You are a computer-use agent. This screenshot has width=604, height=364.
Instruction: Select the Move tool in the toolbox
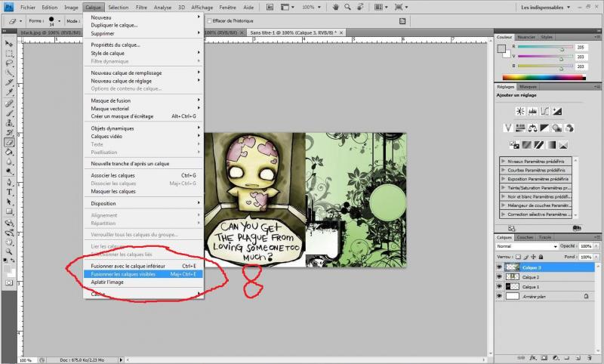9,44
